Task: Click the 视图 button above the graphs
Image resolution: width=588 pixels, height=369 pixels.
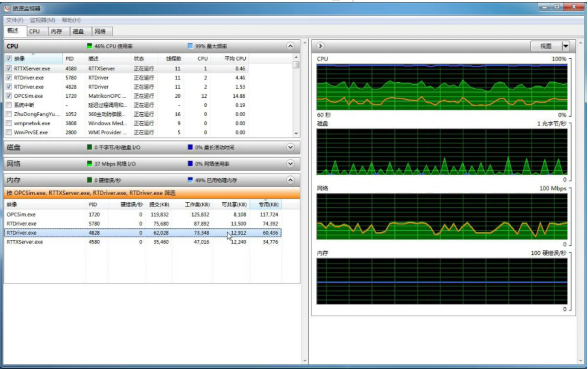Action: tap(546, 46)
